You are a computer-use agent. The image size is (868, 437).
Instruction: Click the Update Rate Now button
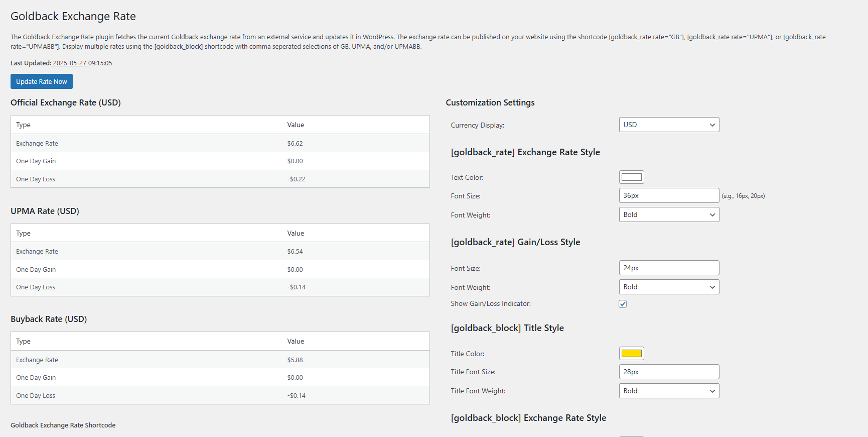coord(42,81)
